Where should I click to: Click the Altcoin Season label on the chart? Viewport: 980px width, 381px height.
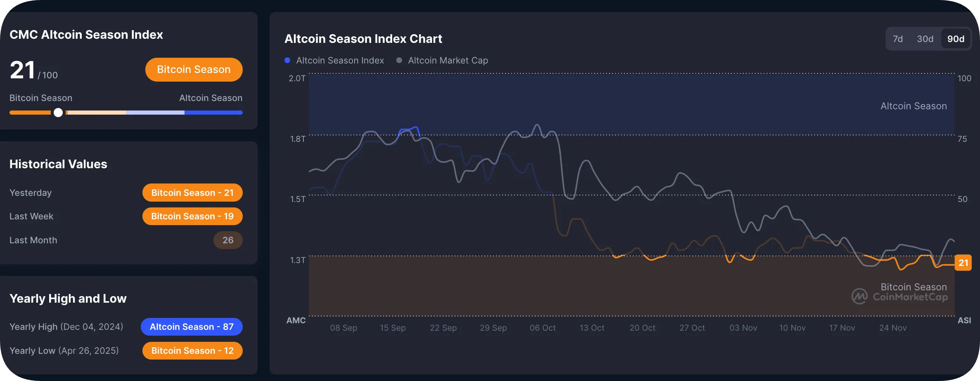point(914,106)
